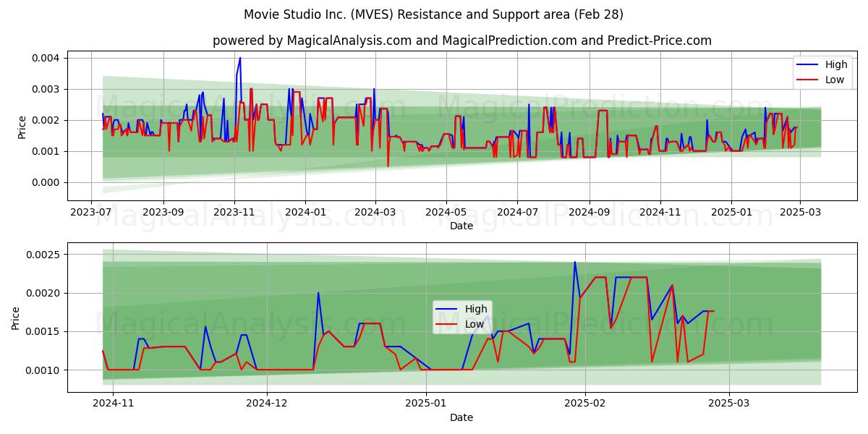Image resolution: width=868 pixels, height=434 pixels.
Task: Click the '2024-12' x-axis label in the bottom chart
Action: coord(267,404)
